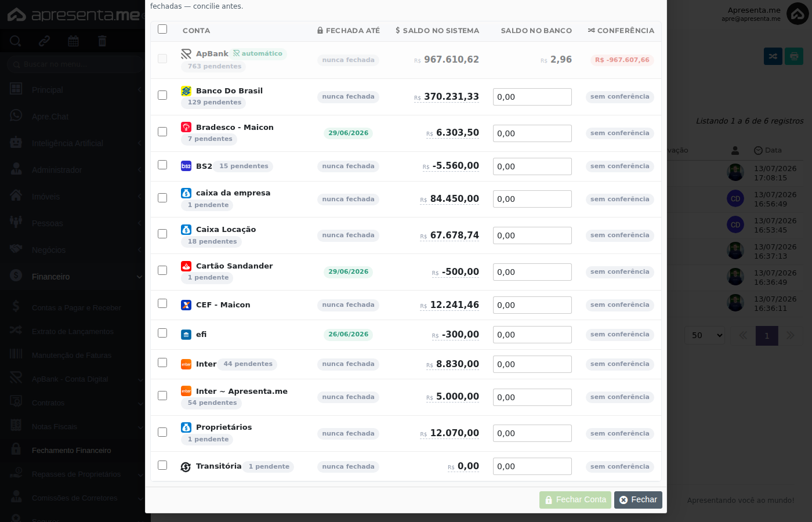
Task: Click the CEF - Maicon bank logo icon
Action: click(x=186, y=305)
